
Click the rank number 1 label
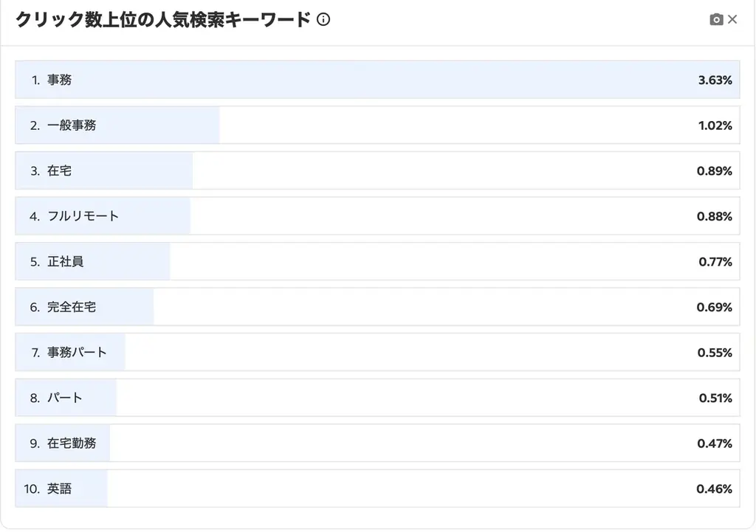pos(35,80)
